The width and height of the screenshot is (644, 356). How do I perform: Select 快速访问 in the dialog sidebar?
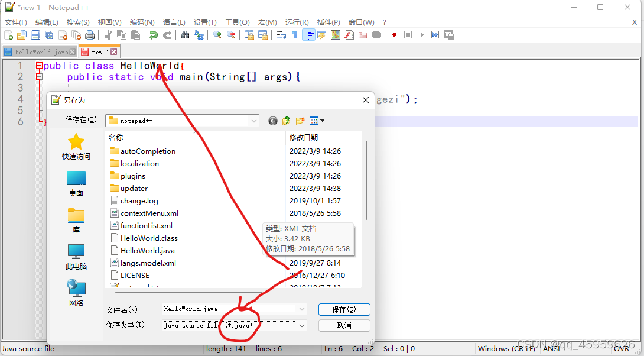[x=76, y=147]
